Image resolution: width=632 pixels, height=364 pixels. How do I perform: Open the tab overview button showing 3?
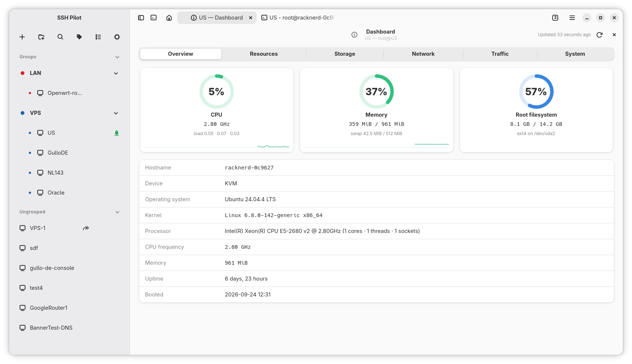click(x=555, y=18)
